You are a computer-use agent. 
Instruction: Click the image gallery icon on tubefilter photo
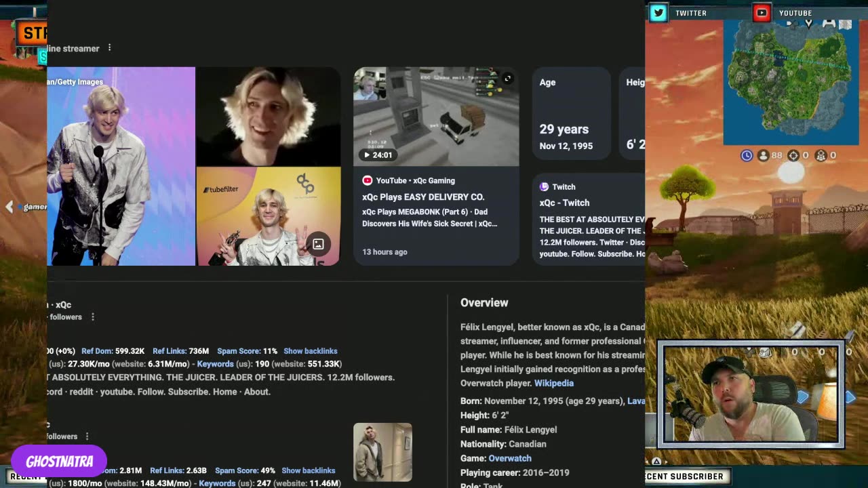point(317,244)
